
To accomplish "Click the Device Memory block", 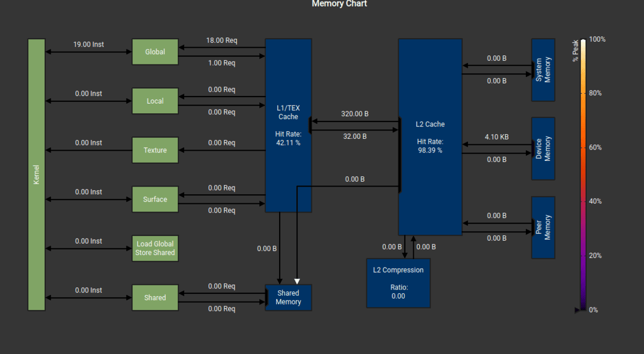I will click(543, 148).
